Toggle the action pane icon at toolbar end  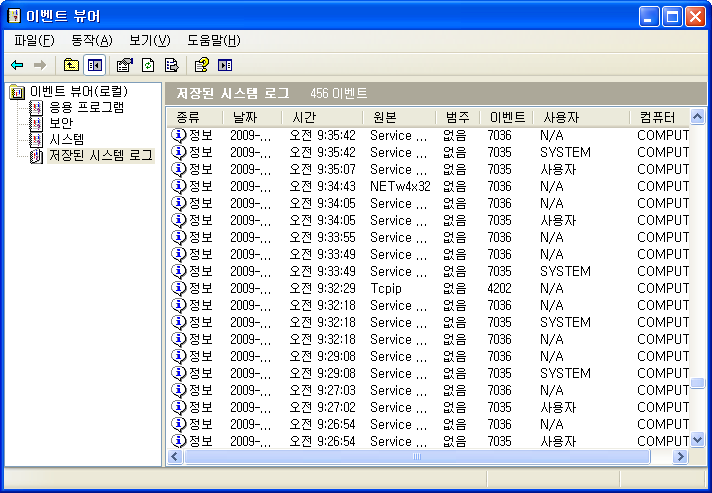tap(225, 65)
